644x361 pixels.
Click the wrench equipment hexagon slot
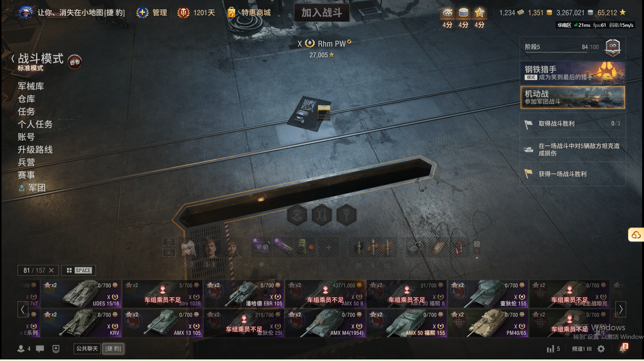[321, 215]
